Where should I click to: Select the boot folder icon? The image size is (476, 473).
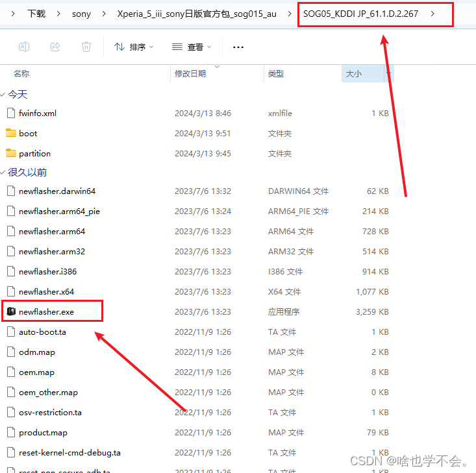click(x=11, y=133)
